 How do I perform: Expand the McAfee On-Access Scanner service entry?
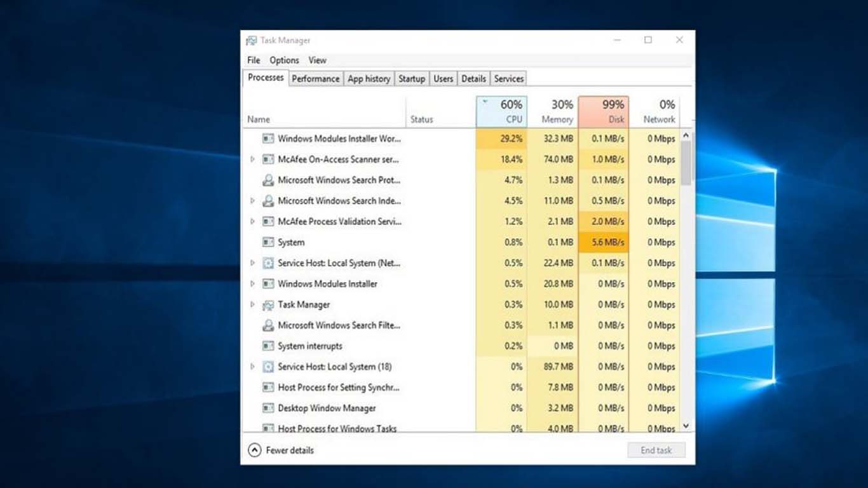click(253, 159)
